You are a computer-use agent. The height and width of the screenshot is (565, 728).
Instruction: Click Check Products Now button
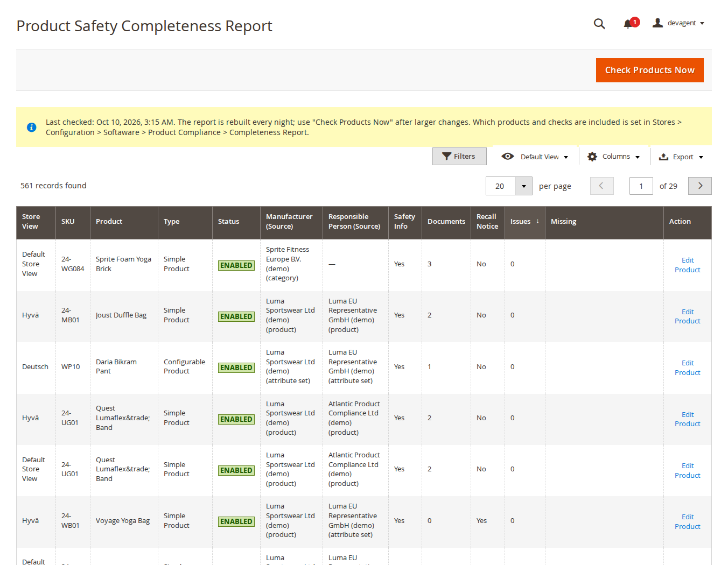[x=649, y=70]
